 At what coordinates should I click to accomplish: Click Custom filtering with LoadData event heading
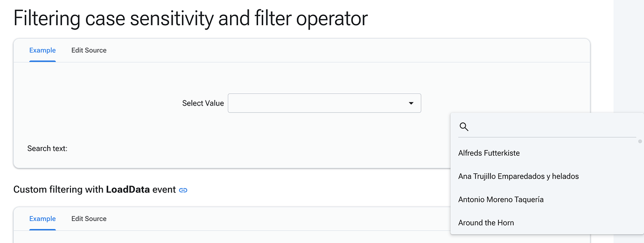[95, 190]
